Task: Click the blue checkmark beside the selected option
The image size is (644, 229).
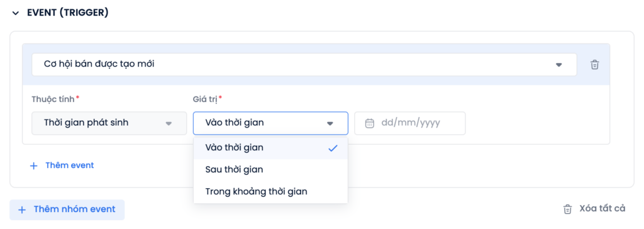Action: 333,148
